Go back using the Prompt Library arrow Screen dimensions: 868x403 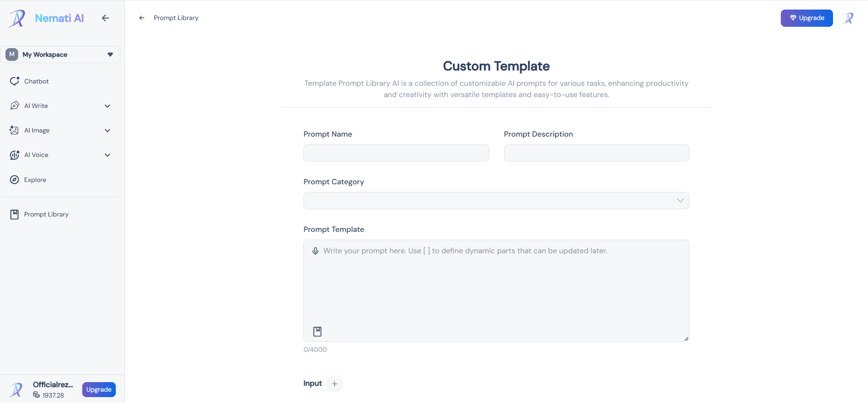click(141, 18)
